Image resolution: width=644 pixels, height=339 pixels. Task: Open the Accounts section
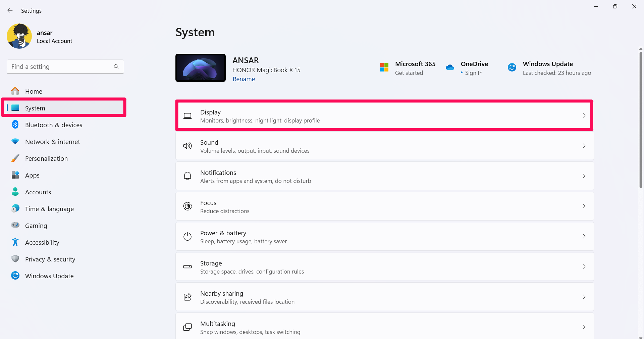tap(65, 192)
